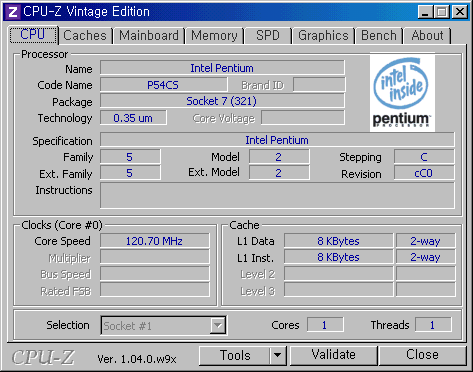Click the Ext. Family value field

(130, 173)
